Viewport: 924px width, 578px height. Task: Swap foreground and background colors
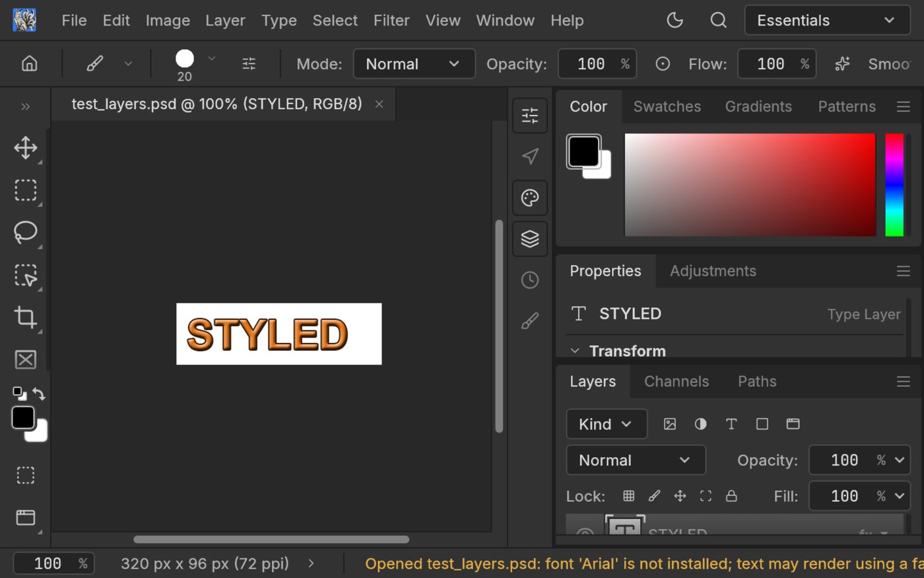point(39,394)
